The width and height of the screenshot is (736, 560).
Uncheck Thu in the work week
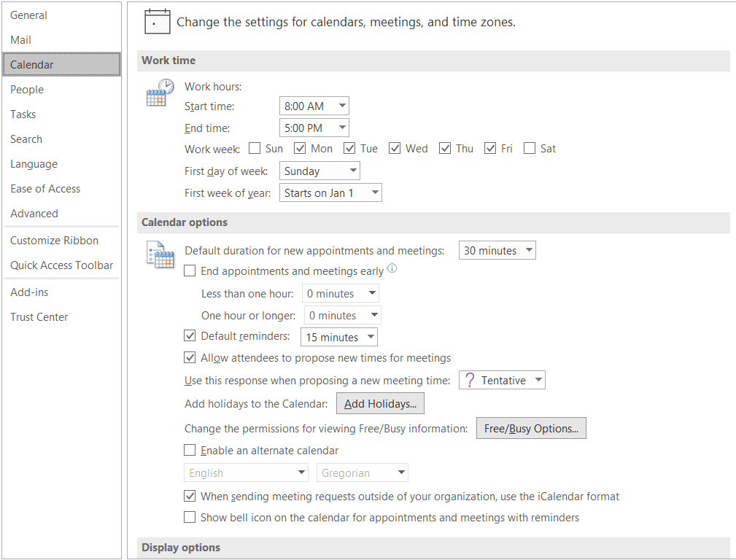pos(445,148)
